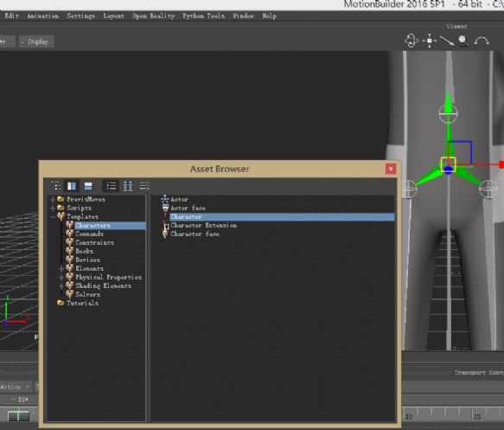Expand the PrevisMoves folder
Viewport: 504px width, 430px height.
coord(53,199)
